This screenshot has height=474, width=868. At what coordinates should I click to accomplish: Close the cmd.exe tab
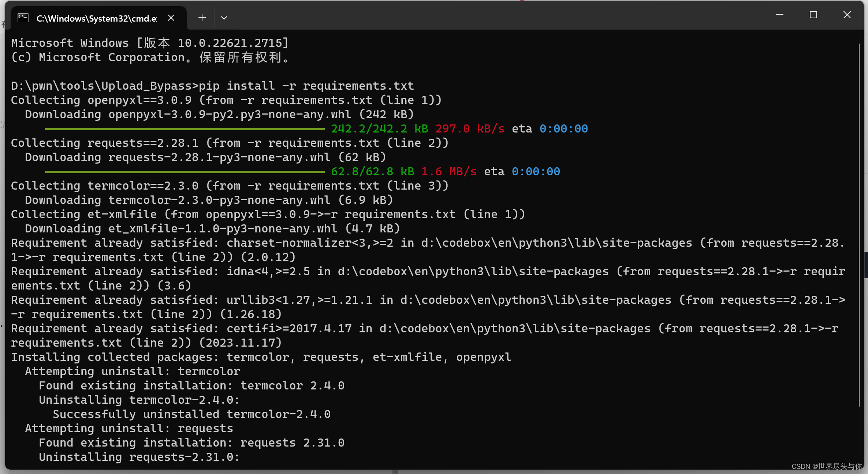(x=171, y=18)
